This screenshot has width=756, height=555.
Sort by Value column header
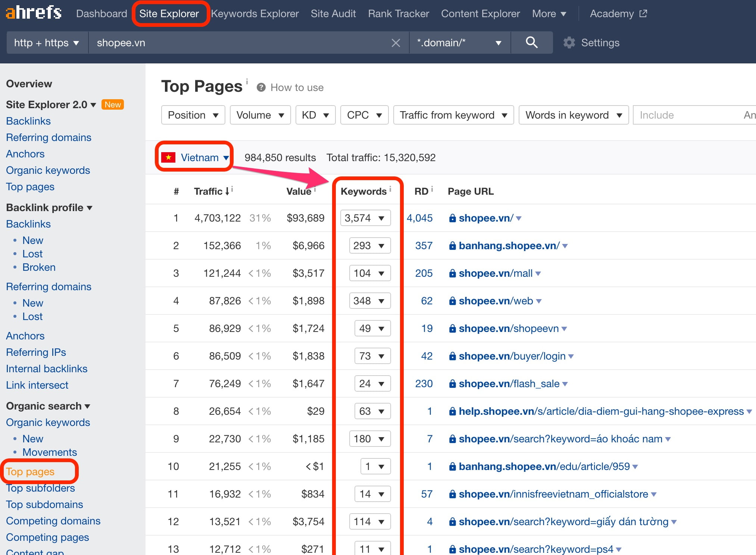pyautogui.click(x=299, y=191)
